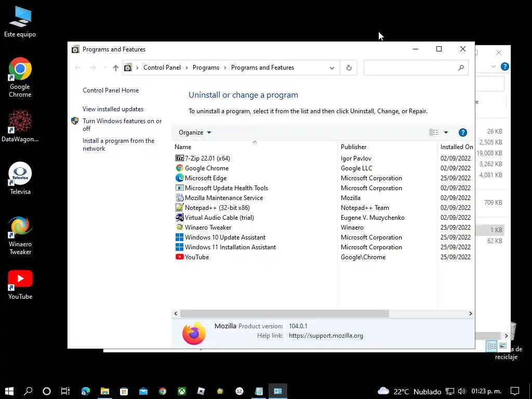Viewport: 532px width, 399px height.
Task: Open the Winaero Tweaker desktop shortcut
Action: pyautogui.click(x=20, y=235)
